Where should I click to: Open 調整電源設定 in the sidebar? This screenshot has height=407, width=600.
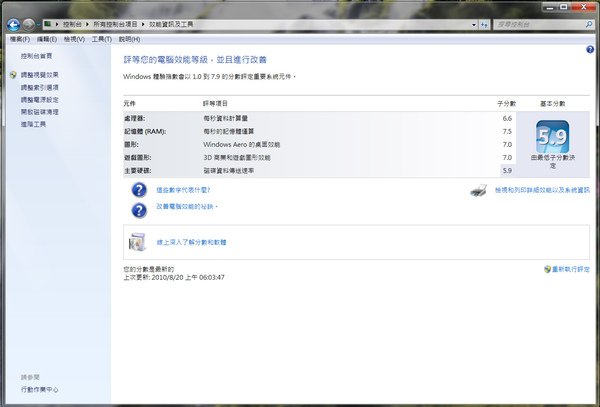(39, 100)
